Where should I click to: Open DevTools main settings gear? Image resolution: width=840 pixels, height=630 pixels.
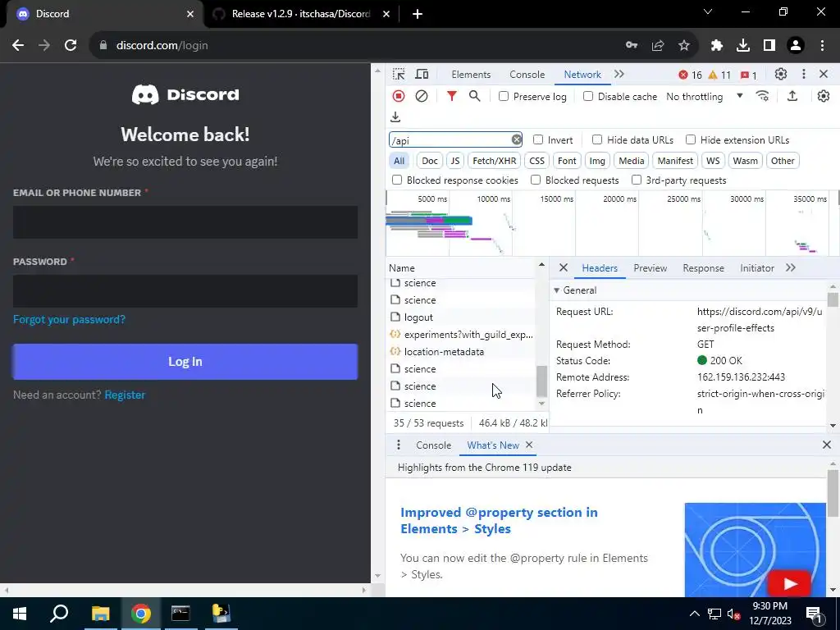click(x=781, y=75)
